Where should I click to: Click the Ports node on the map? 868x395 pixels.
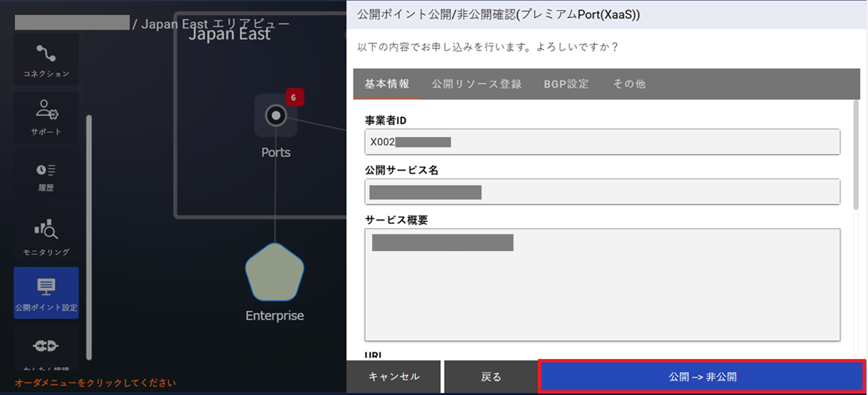click(x=275, y=115)
